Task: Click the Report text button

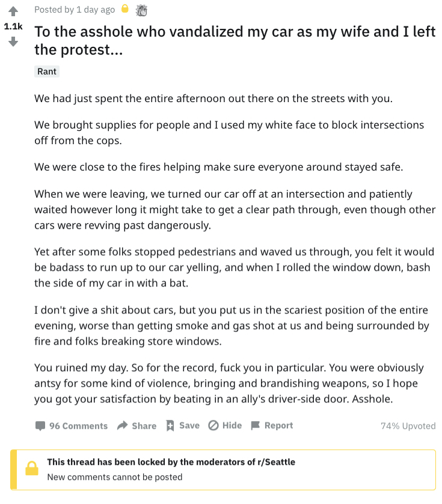Action: [x=279, y=425]
